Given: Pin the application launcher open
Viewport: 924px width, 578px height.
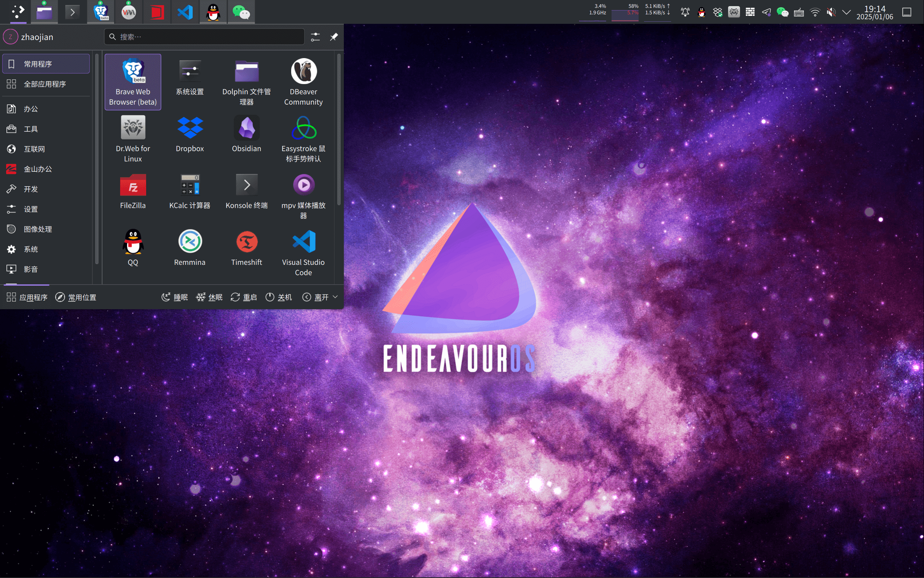Looking at the screenshot, I should [334, 37].
